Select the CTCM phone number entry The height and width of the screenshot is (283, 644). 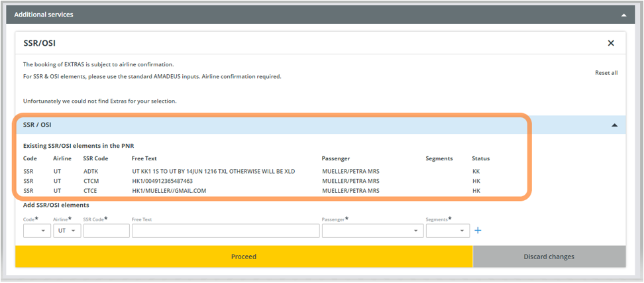[162, 181]
